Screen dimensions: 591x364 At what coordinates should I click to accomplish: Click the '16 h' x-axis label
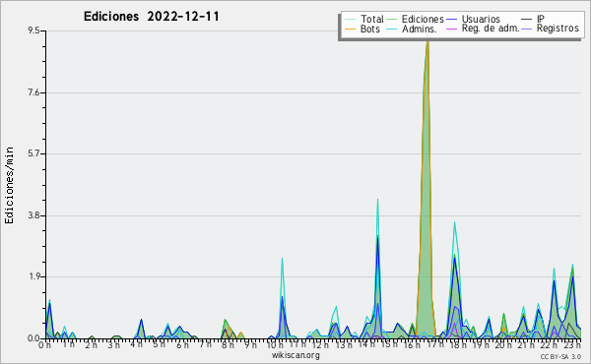412,345
